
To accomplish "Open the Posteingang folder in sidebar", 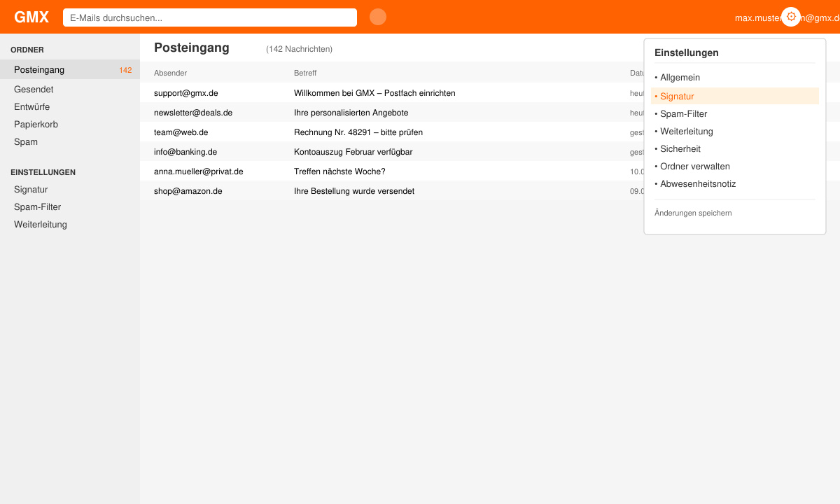I will coord(70,70).
